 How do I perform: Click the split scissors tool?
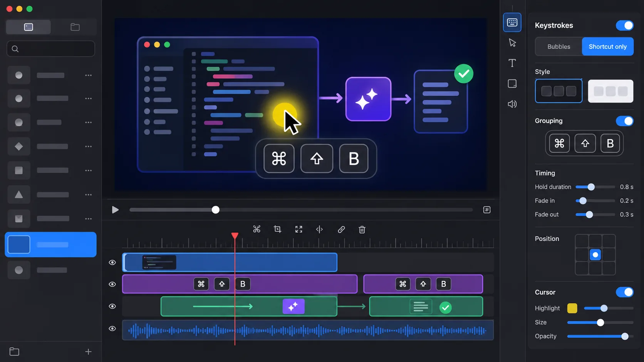[257, 229]
